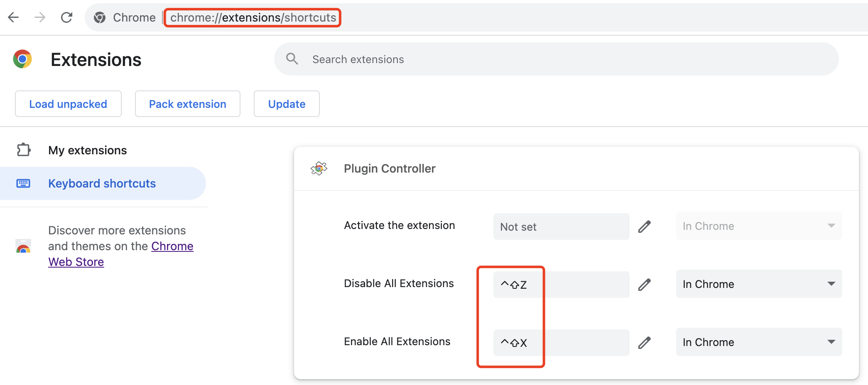
Task: Focus the Search extensions field
Action: click(x=565, y=59)
